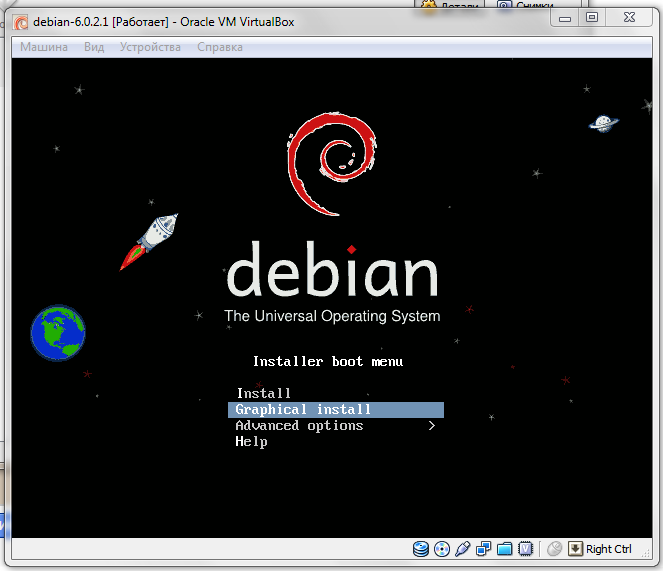
Task: Click the mouse integration status icon
Action: pos(554,549)
